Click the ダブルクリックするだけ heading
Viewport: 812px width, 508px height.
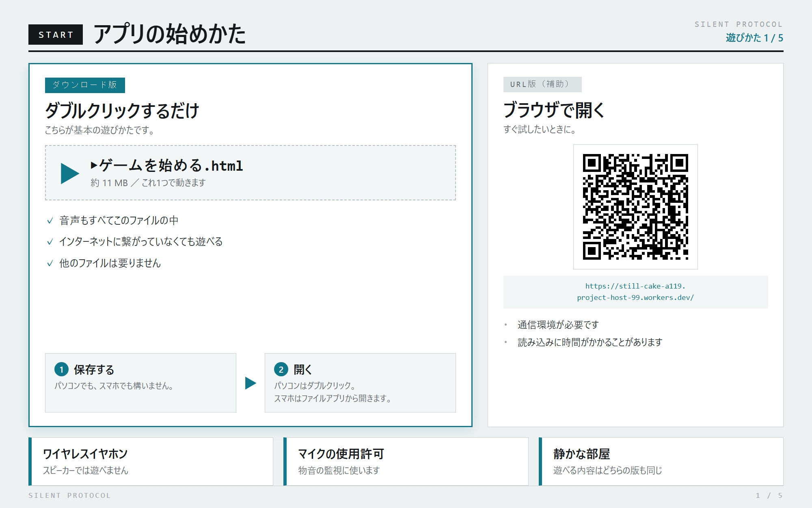point(122,111)
